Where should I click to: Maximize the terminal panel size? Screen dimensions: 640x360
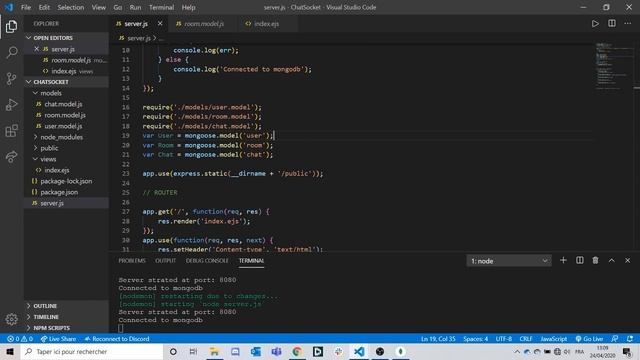coord(611,260)
